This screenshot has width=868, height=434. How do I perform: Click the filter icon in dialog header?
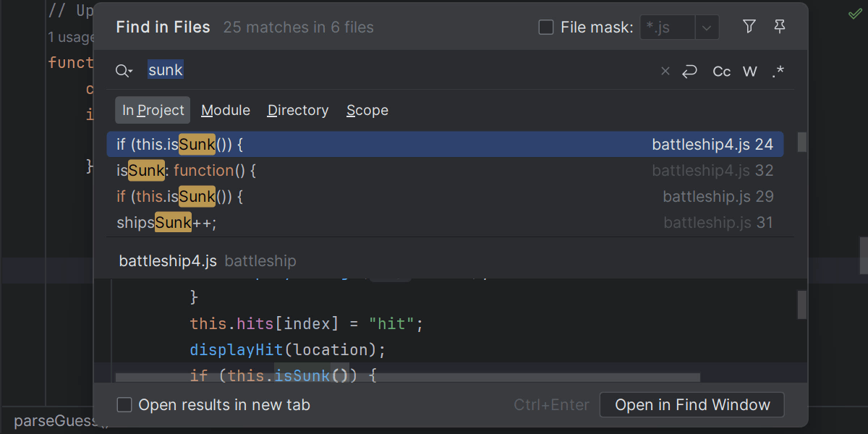749,27
